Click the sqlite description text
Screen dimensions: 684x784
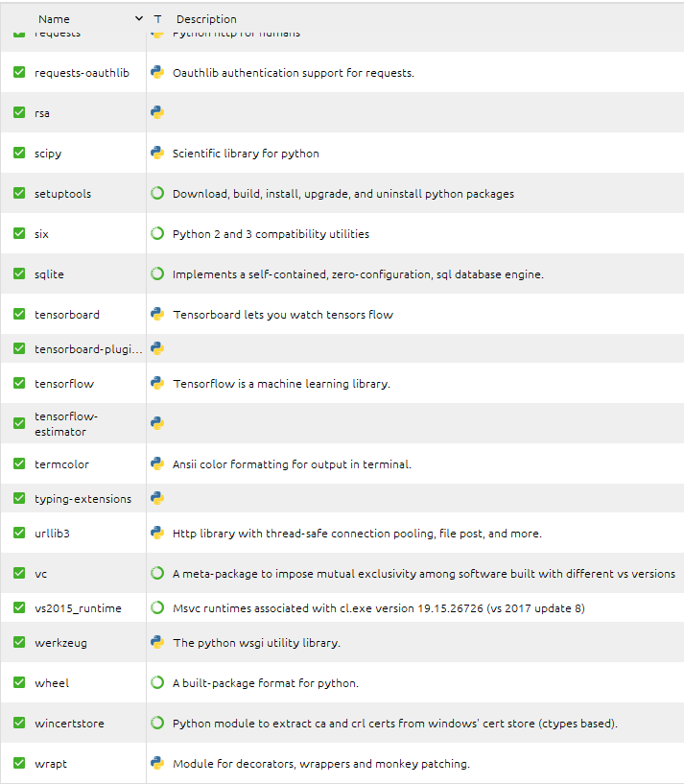[358, 274]
